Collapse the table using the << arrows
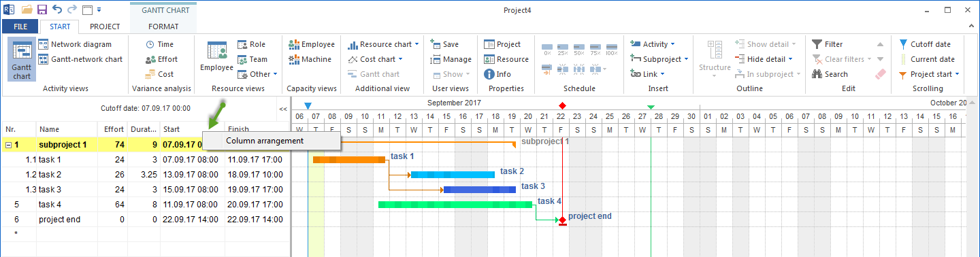The height and width of the screenshot is (257, 980). [282, 108]
